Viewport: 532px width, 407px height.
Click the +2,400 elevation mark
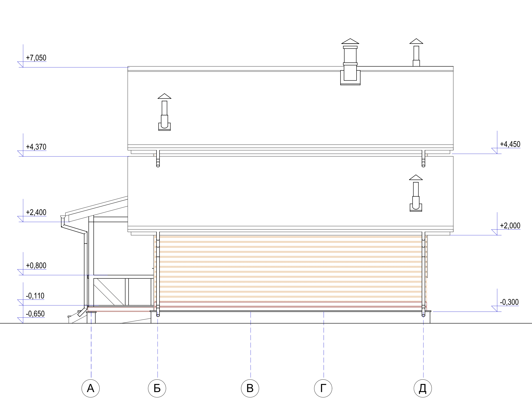click(x=36, y=212)
